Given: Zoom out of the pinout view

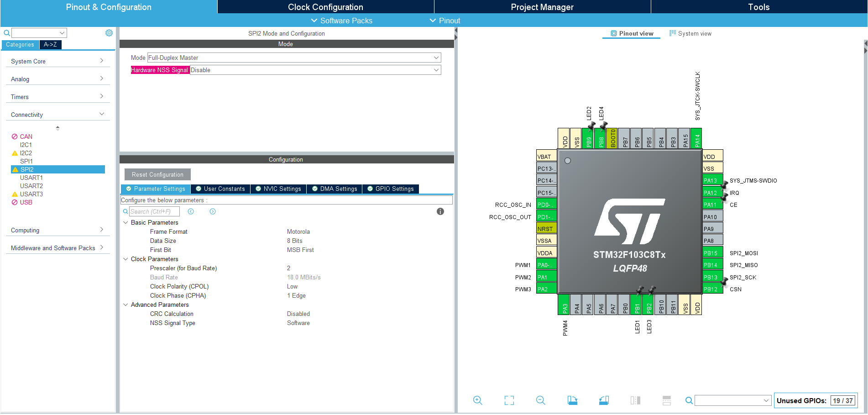Looking at the screenshot, I should [541, 400].
